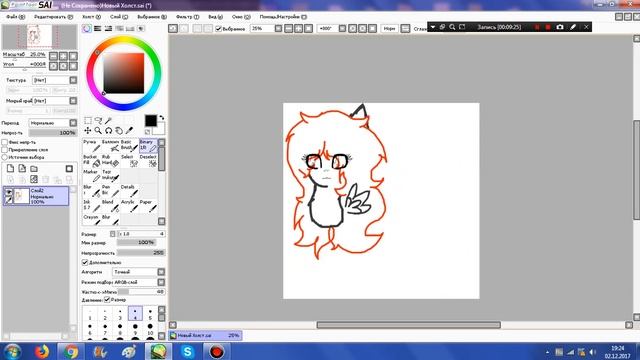This screenshot has width=640, height=360.
Task: Choose the Deselect brush tool
Action: tap(148, 161)
